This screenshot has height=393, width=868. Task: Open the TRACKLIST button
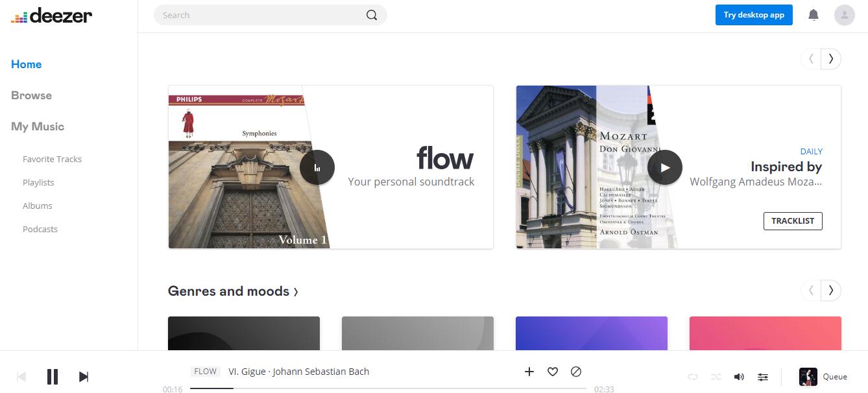(793, 220)
